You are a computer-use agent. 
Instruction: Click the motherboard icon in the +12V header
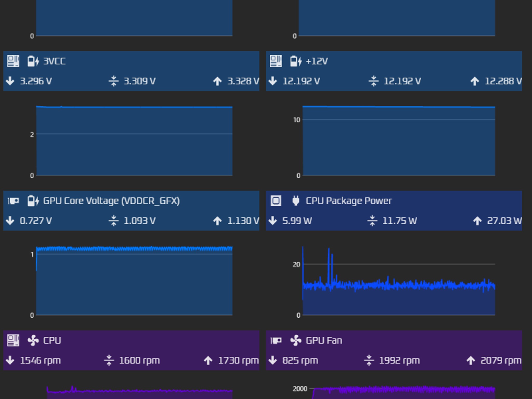276,61
